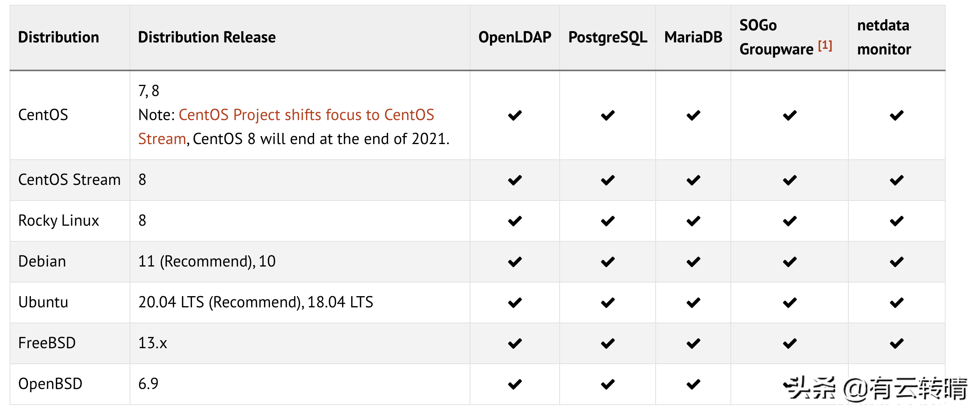The image size is (980, 413).
Task: Click the CentOS netdata monitor checkmark
Action: [x=896, y=116]
